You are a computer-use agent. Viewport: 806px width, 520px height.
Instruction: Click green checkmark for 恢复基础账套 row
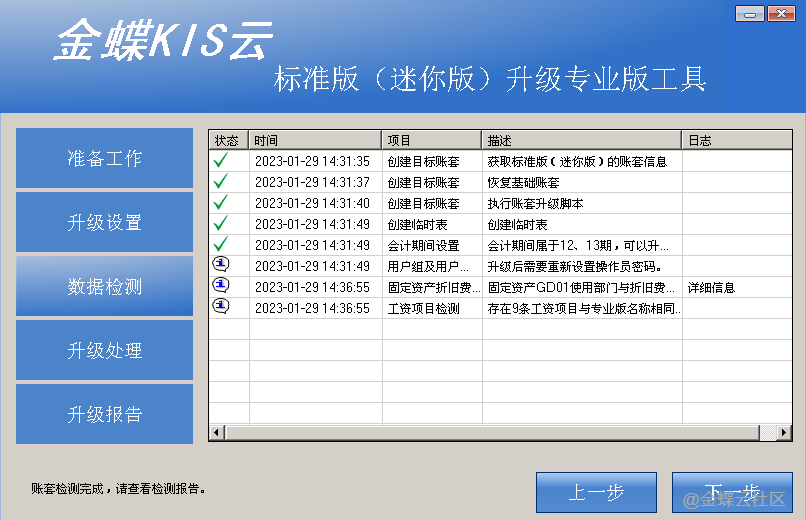[x=221, y=181]
